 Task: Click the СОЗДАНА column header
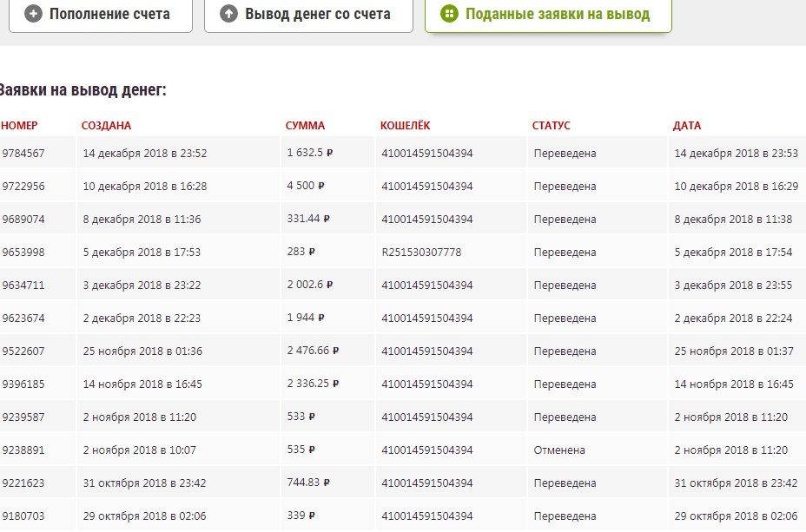106,126
